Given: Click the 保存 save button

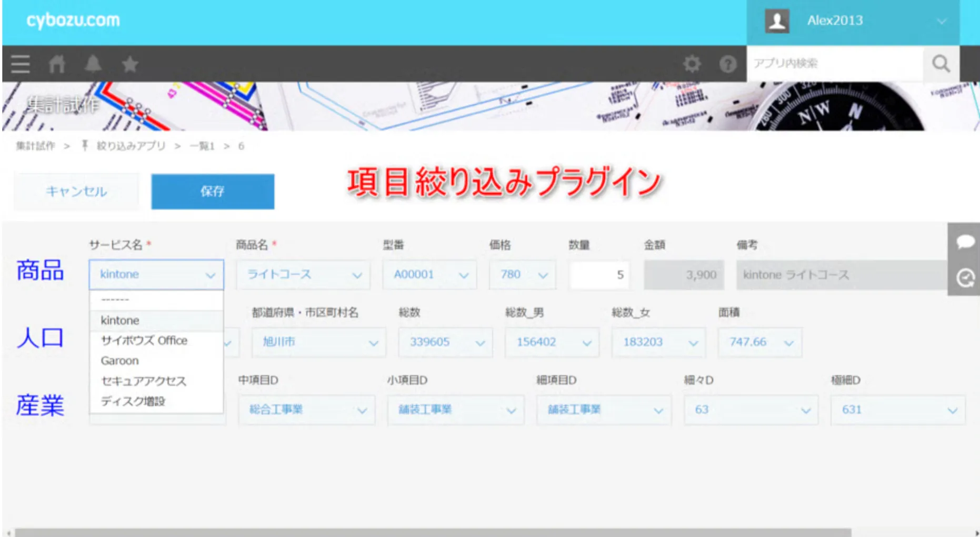Looking at the screenshot, I should click(x=213, y=192).
